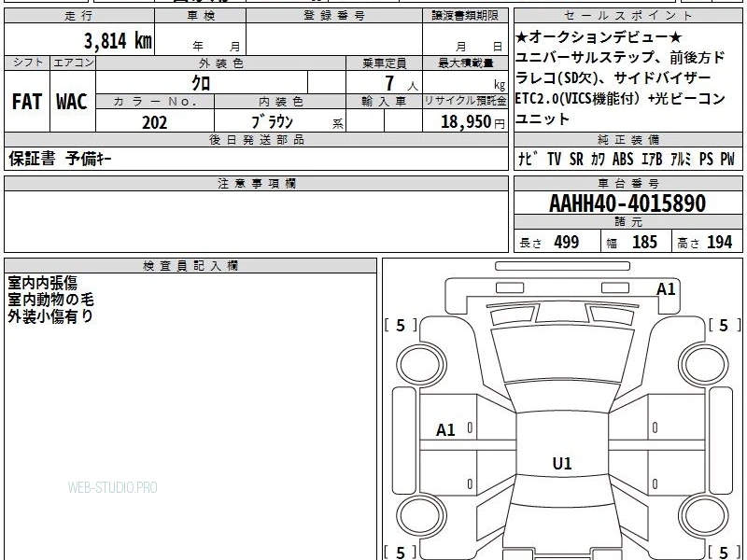Click ABS equipment code
The width and height of the screenshot is (747, 560).
[623, 159]
